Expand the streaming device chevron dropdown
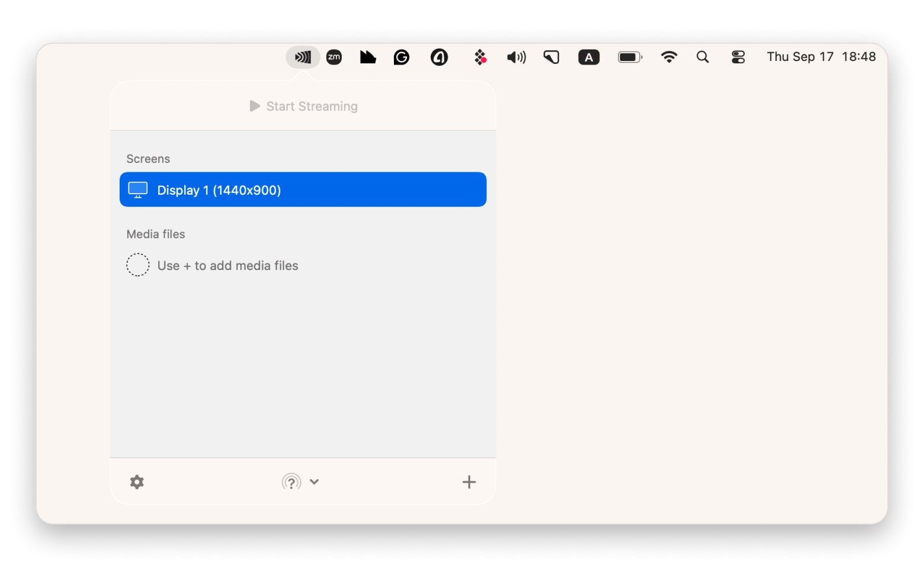This screenshot has height=572, width=924. point(315,482)
